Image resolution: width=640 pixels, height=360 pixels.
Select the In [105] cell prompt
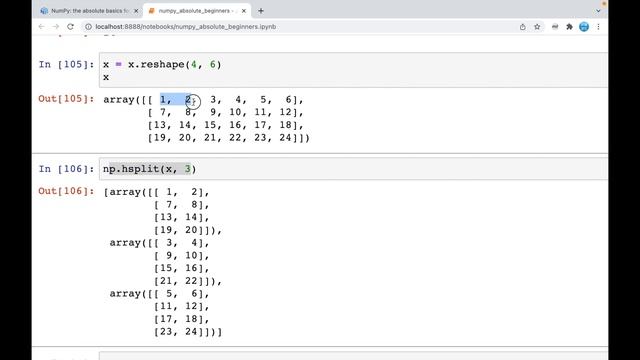[67, 64]
